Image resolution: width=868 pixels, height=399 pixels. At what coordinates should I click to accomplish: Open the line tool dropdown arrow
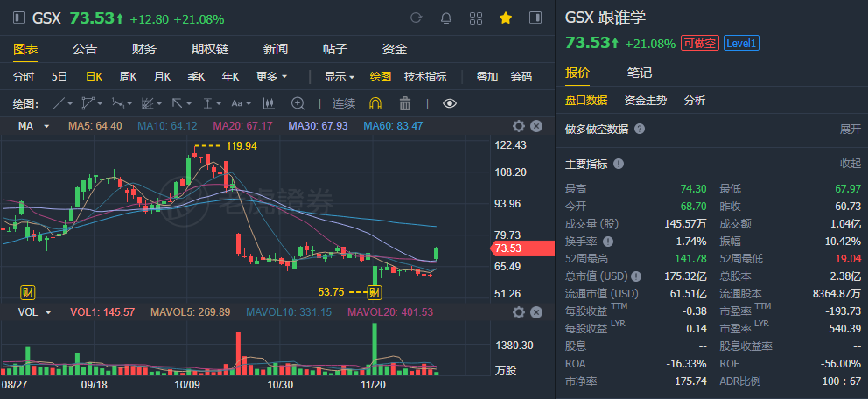coord(70,103)
